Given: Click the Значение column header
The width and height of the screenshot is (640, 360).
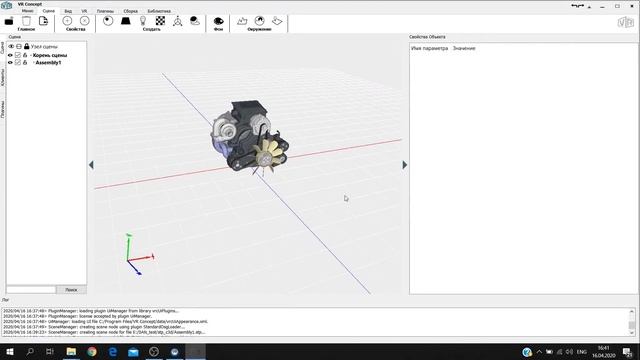Looking at the screenshot, I should pos(464,48).
